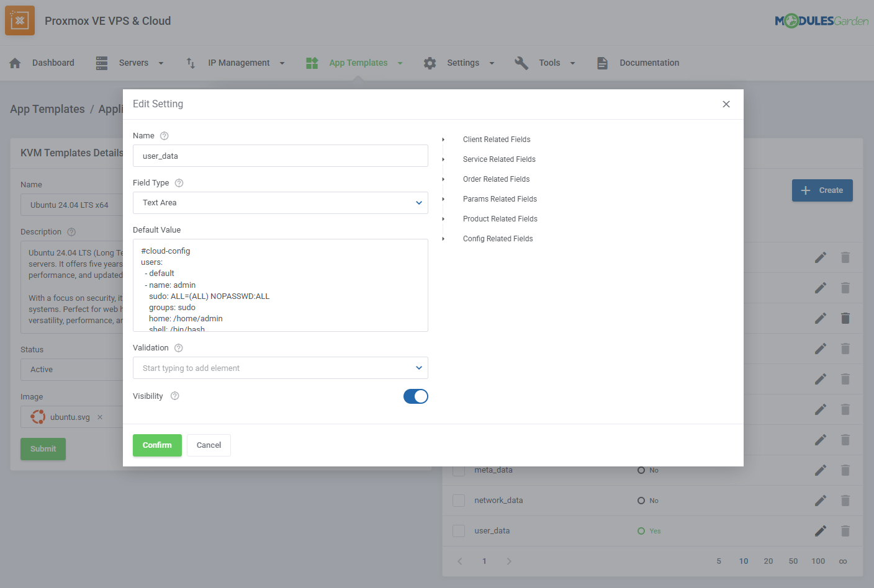
Task: Open the Field Type dropdown
Action: (x=280, y=203)
